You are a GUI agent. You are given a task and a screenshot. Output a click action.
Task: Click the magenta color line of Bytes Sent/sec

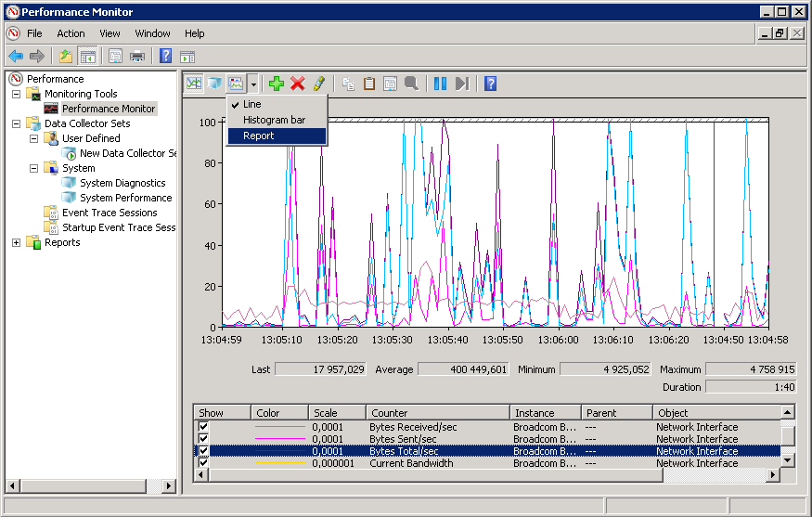[280, 439]
